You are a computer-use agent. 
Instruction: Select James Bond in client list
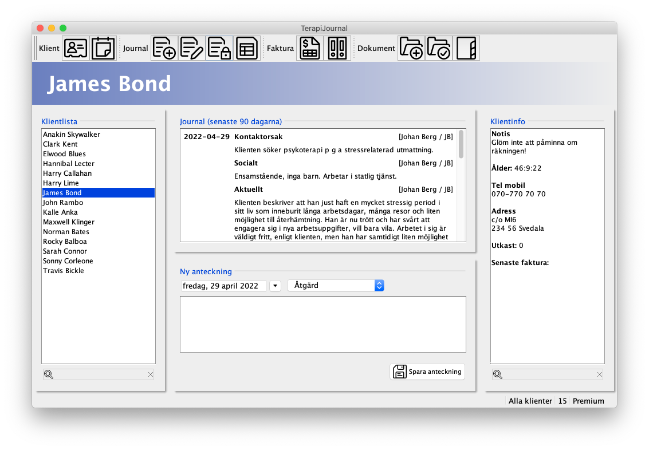click(98, 193)
